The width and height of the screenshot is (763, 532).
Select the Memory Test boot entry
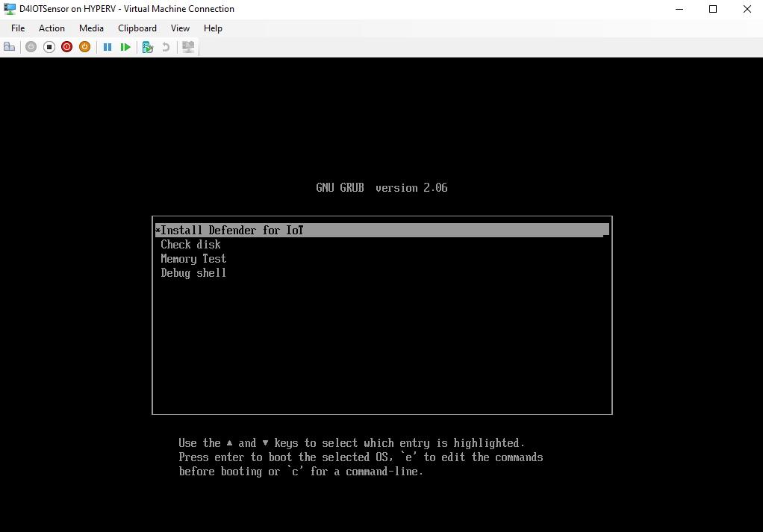coord(193,259)
